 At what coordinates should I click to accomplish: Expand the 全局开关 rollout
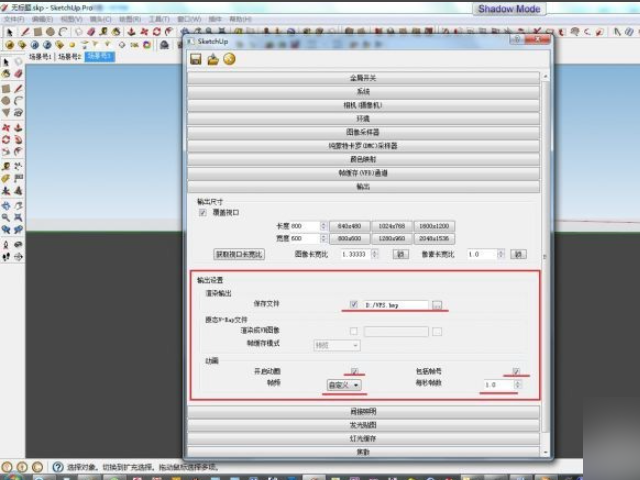coord(364,78)
